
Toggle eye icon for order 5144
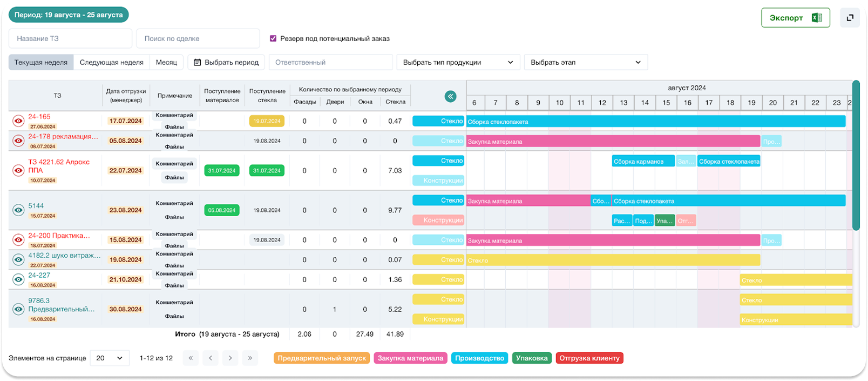(x=18, y=210)
